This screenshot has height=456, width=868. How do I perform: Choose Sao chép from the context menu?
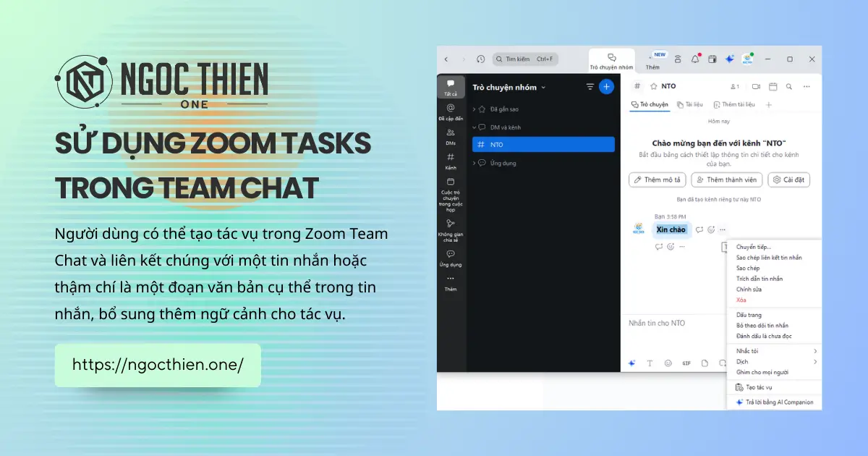click(x=748, y=268)
